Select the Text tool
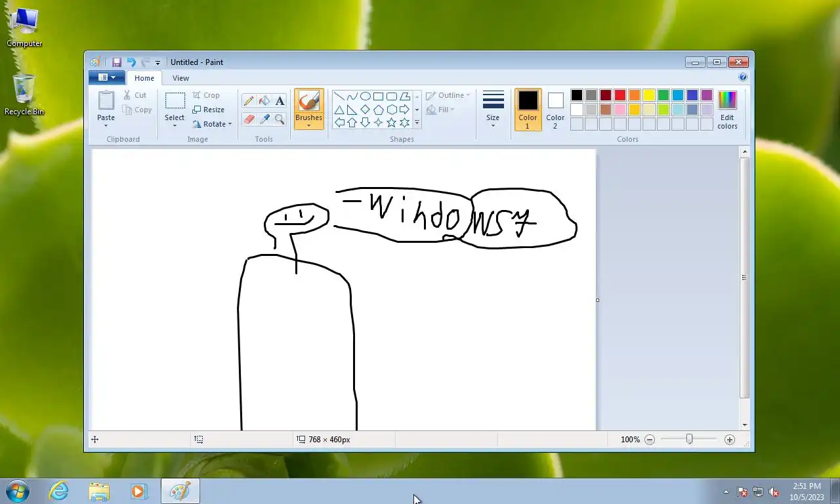840x504 pixels. click(280, 100)
